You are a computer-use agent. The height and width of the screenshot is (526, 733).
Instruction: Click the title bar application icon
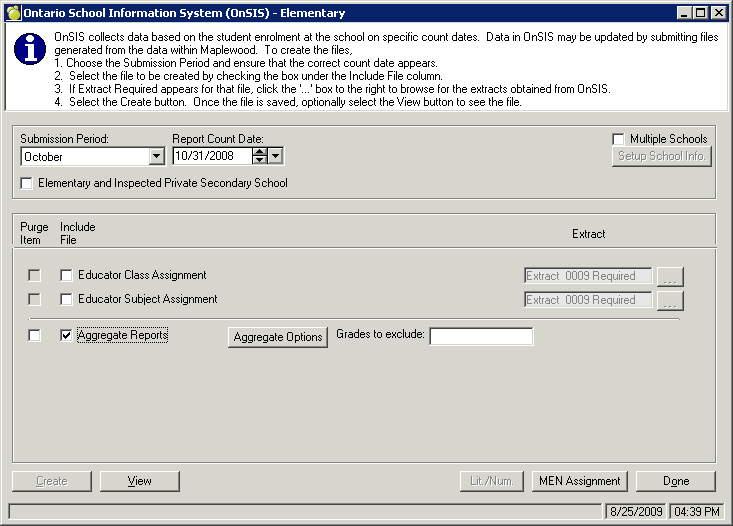(x=11, y=13)
